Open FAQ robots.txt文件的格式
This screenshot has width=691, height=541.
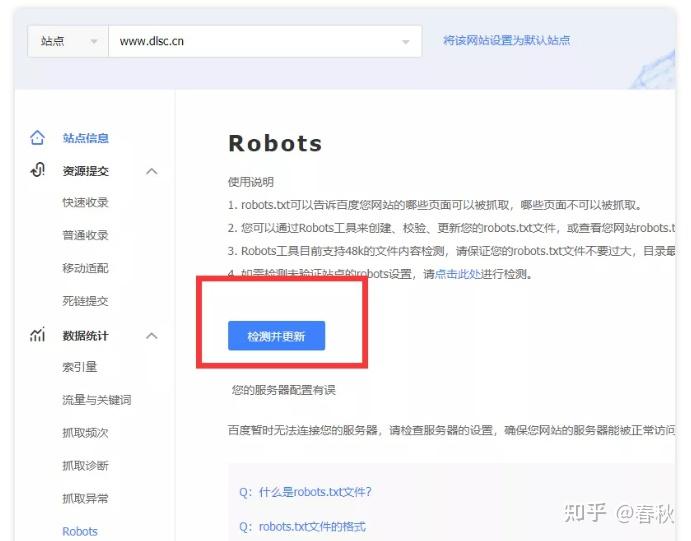click(x=302, y=527)
